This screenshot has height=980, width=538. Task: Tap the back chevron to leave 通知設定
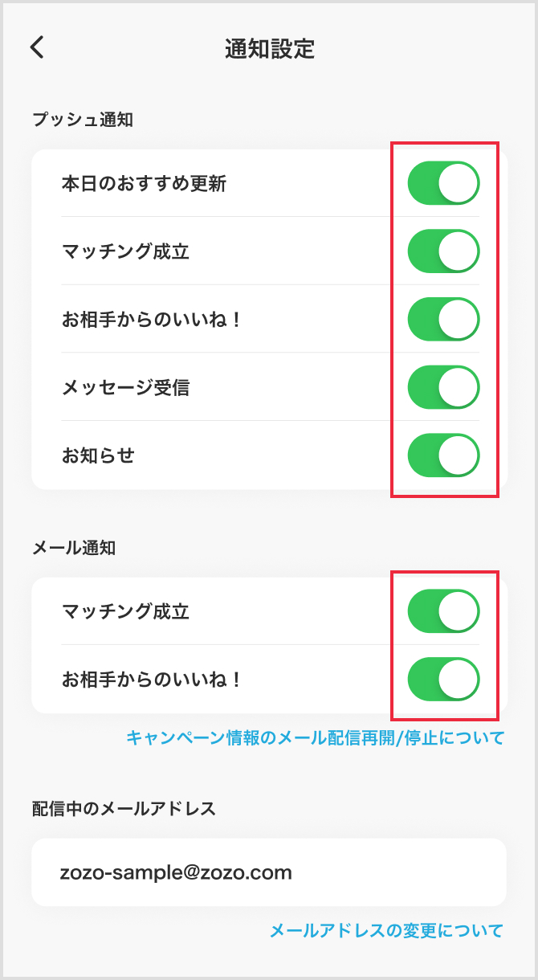point(36,48)
